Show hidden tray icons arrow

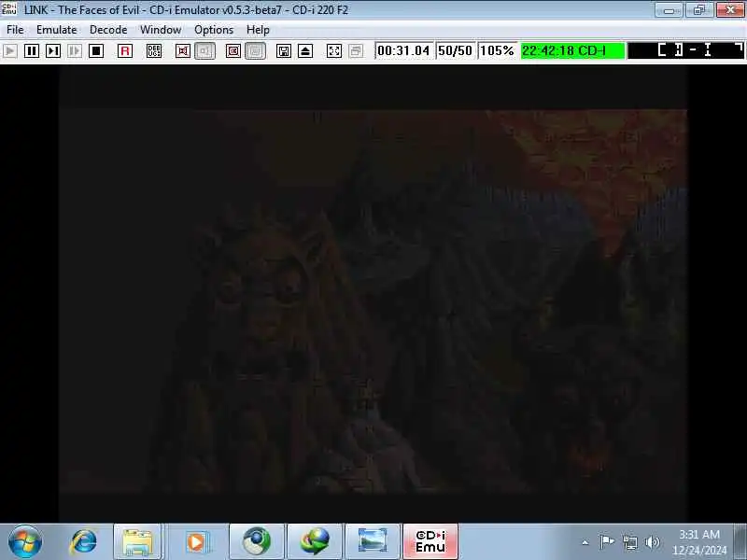tap(585, 542)
